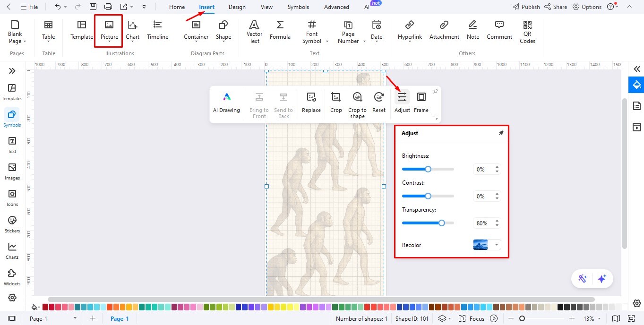Insert a Formula
644x325 pixels.
280,30
